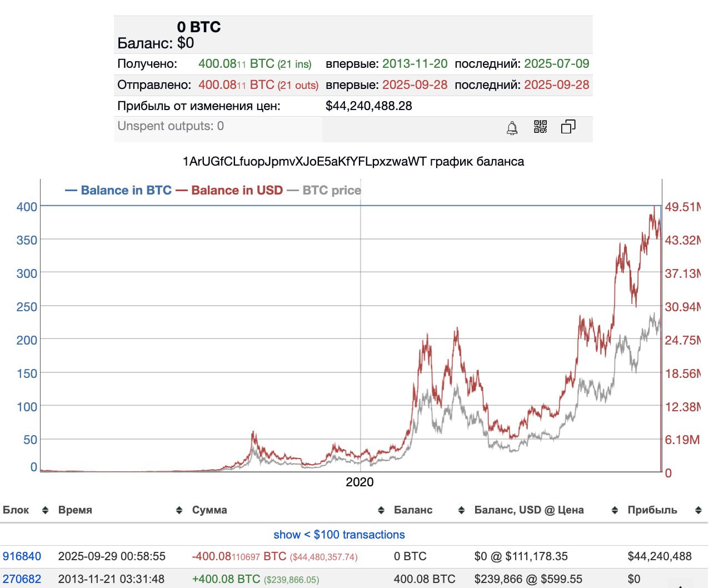Open the QR code icon
The image size is (709, 588).
pyautogui.click(x=540, y=127)
